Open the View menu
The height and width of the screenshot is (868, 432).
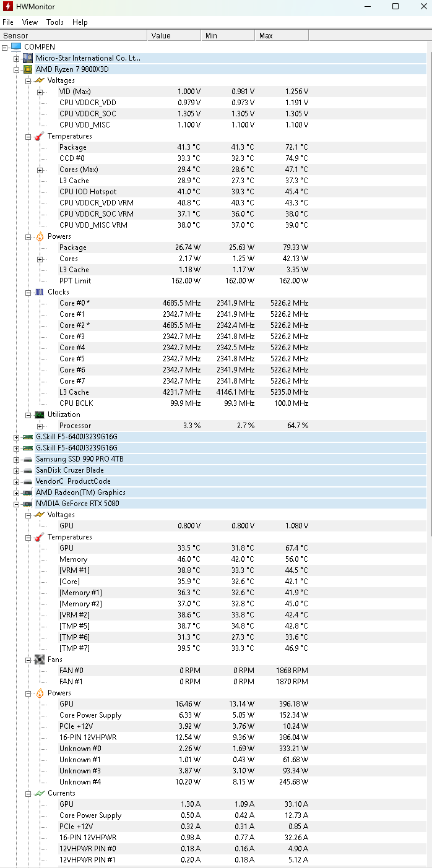pos(30,22)
